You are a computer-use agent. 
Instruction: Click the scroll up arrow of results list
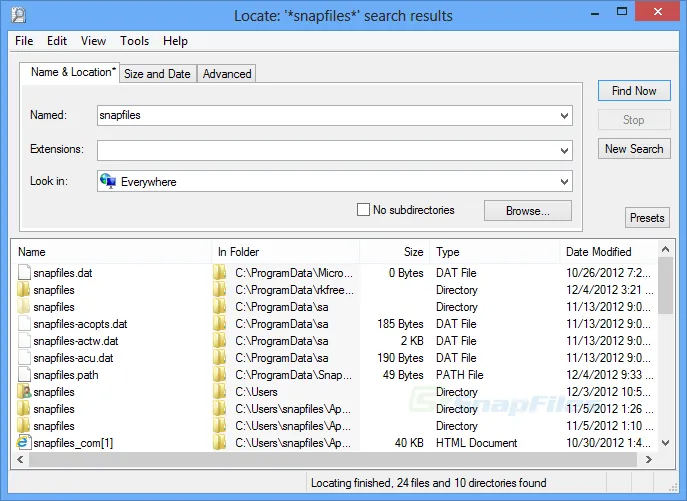point(665,249)
